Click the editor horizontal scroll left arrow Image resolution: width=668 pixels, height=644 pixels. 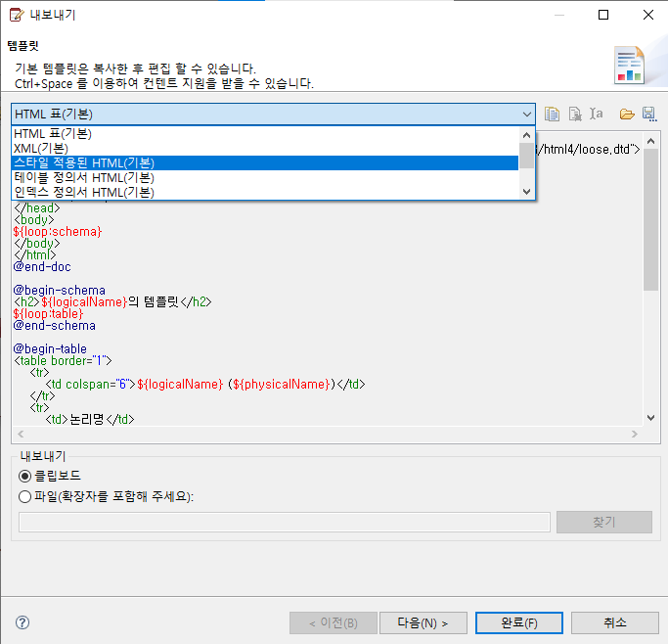(x=21, y=434)
